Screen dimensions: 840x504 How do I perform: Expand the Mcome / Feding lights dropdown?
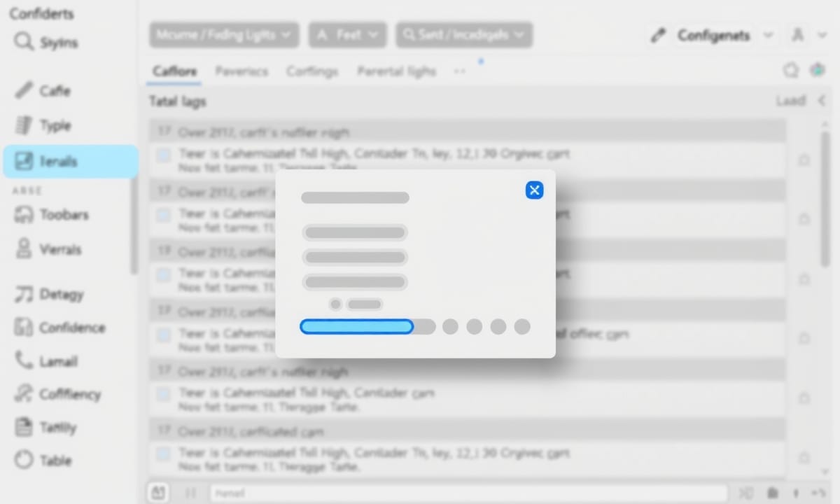224,34
